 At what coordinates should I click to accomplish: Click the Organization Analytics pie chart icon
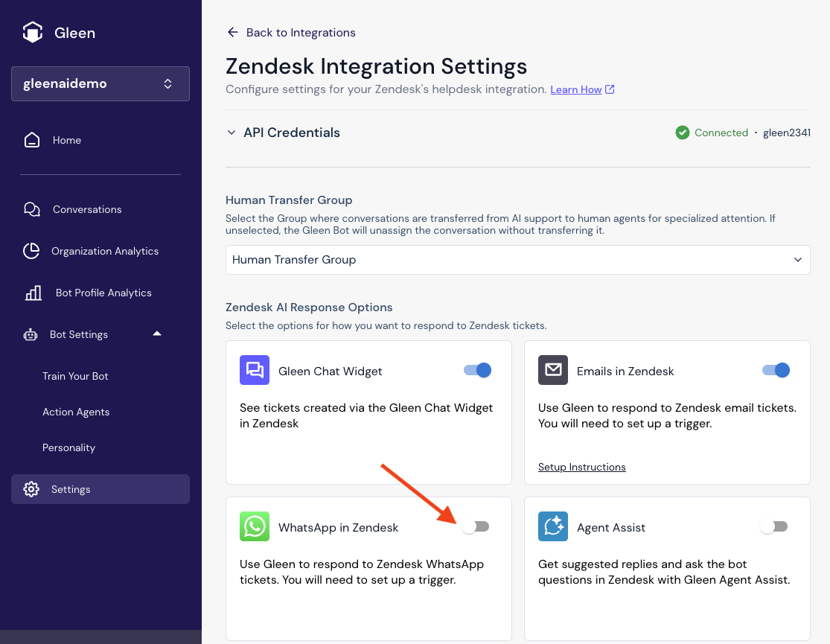pyautogui.click(x=31, y=251)
